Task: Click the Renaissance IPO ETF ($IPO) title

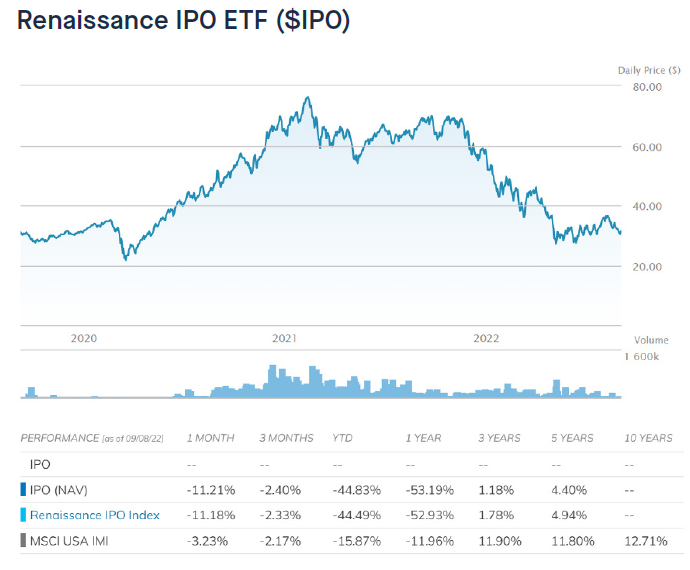Action: [x=183, y=22]
